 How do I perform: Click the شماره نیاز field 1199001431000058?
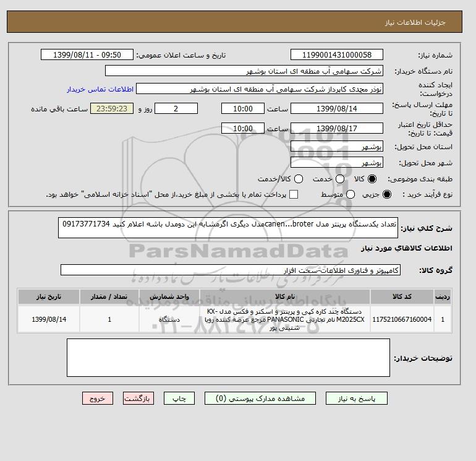337,54
